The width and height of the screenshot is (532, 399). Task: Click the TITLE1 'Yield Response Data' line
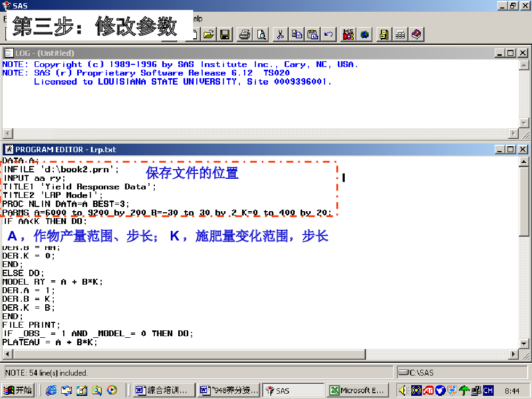click(79, 187)
